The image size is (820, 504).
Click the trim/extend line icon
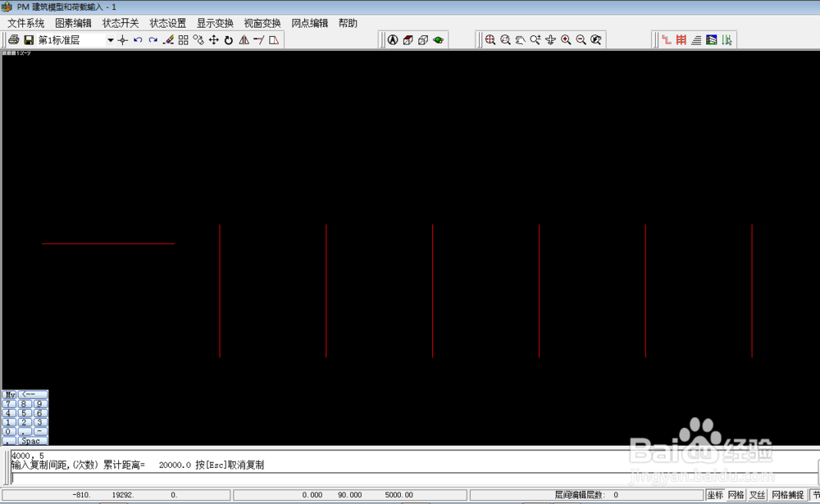coord(259,39)
